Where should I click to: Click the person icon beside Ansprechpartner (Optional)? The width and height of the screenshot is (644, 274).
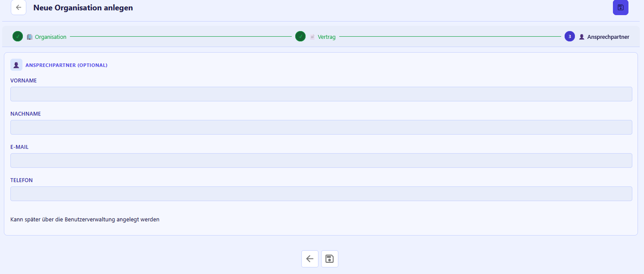17,65
